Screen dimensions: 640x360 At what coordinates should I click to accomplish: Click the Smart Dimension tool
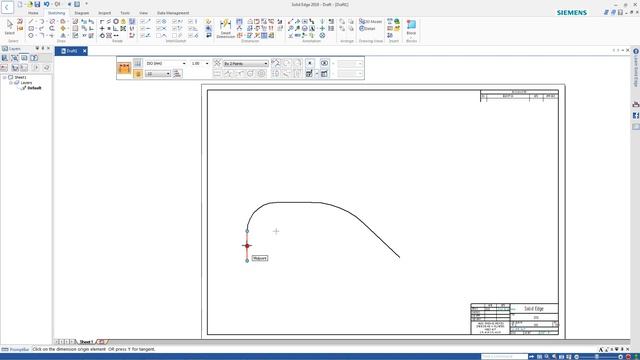click(x=225, y=28)
